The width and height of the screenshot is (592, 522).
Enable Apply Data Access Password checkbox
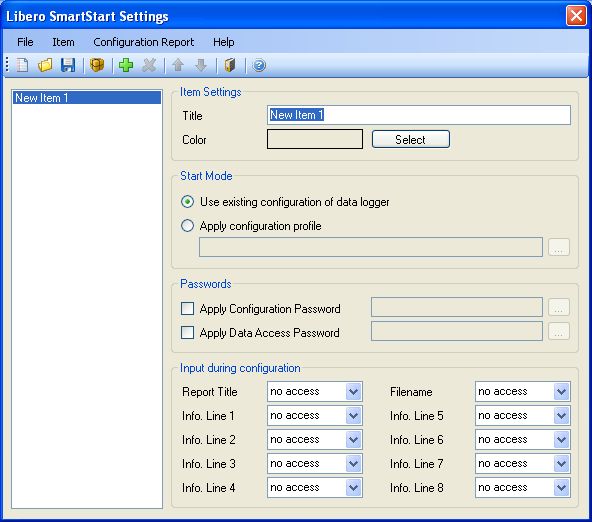[188, 333]
